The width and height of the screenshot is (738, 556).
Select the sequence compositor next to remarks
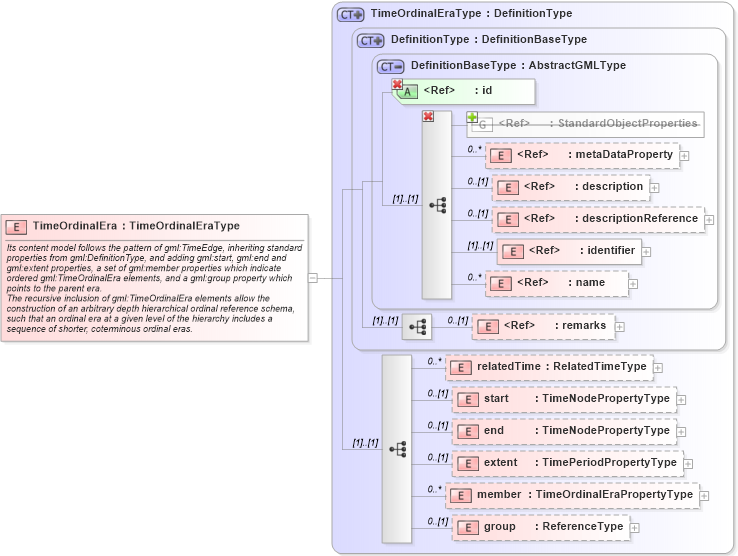(417, 327)
